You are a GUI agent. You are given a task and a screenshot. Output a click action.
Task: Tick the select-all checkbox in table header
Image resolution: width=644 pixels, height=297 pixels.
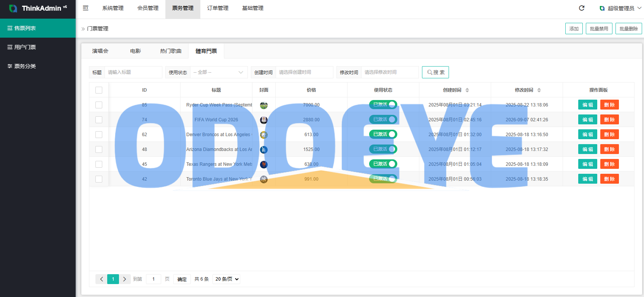click(x=99, y=90)
